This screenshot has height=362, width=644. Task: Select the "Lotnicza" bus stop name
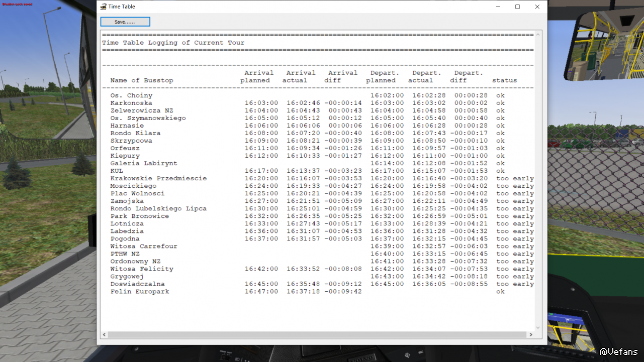(x=127, y=223)
